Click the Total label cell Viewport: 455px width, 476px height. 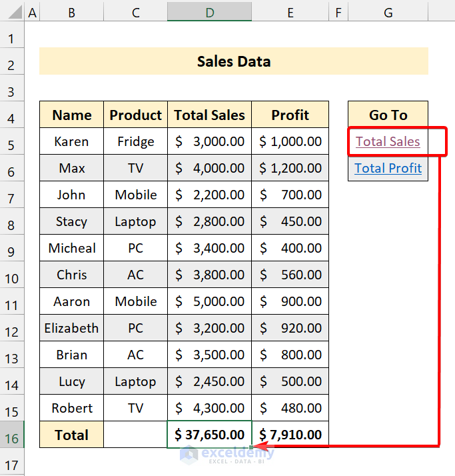[71, 435]
